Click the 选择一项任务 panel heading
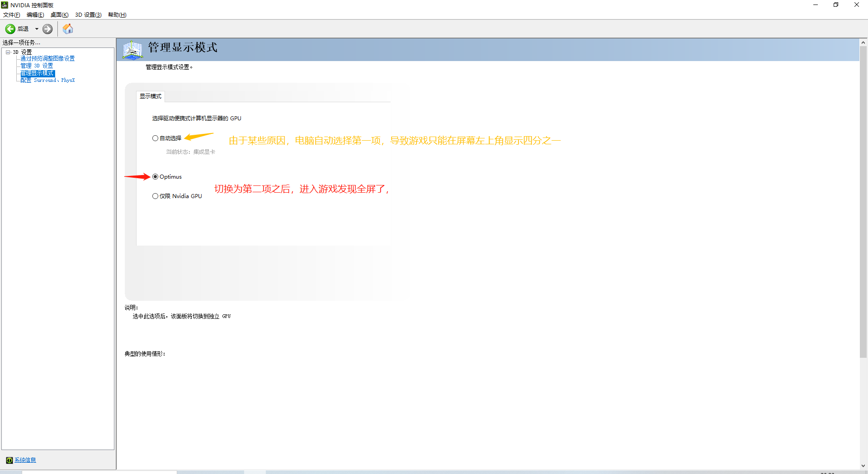Viewport: 868px width, 474px height. coord(21,43)
